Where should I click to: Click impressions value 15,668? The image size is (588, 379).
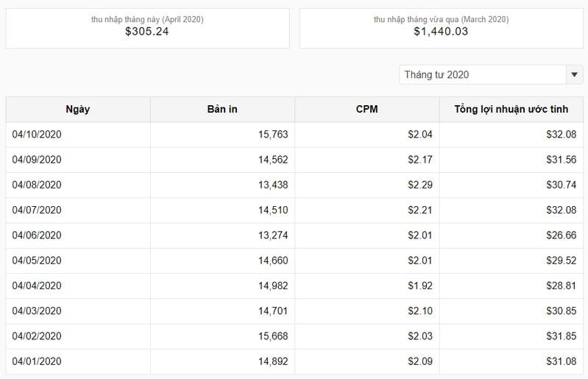(273, 336)
